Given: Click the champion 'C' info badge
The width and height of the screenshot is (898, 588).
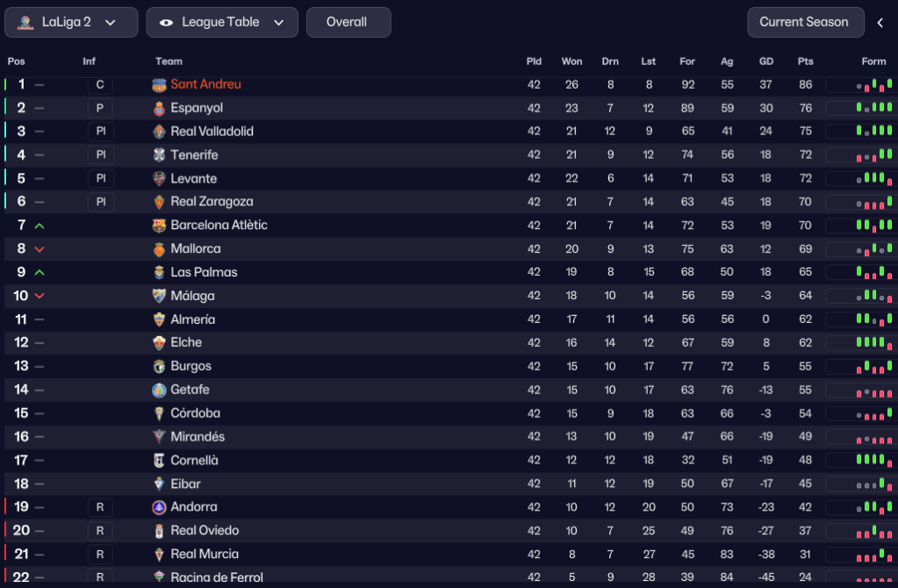Looking at the screenshot, I should click(x=100, y=85).
